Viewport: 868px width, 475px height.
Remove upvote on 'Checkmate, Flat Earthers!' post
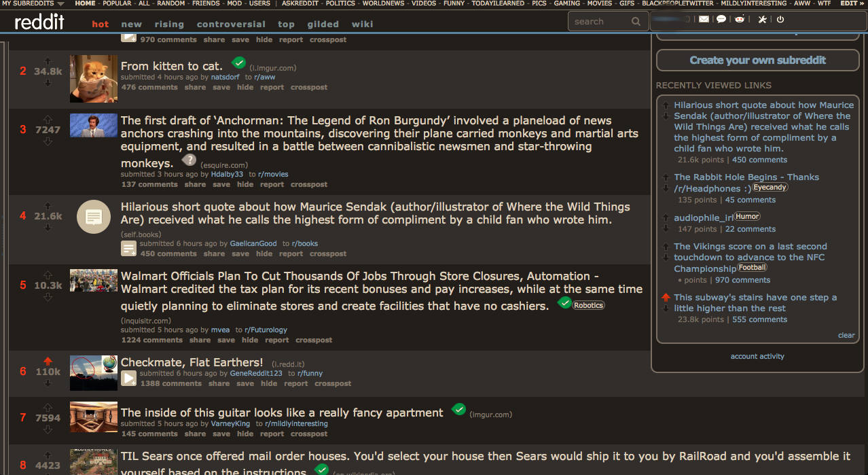click(x=48, y=361)
